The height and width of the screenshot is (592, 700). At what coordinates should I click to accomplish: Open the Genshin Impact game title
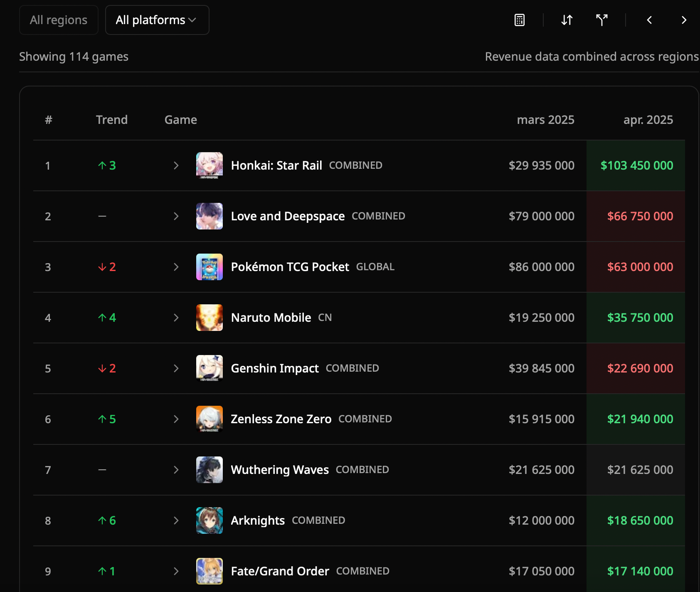click(x=275, y=368)
